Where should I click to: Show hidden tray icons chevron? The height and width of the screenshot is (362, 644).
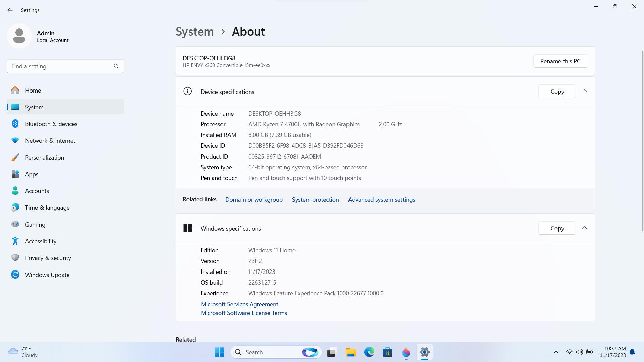pyautogui.click(x=556, y=352)
